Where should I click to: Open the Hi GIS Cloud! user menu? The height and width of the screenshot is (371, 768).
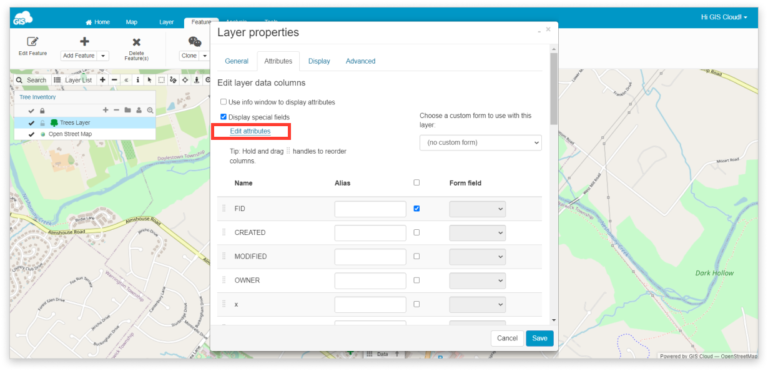point(723,17)
